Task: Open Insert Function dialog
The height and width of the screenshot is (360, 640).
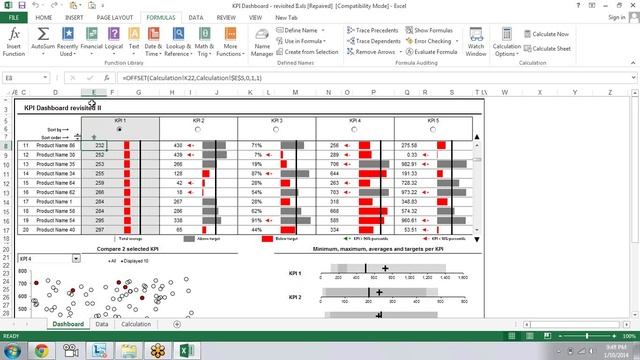Action: [x=14, y=42]
